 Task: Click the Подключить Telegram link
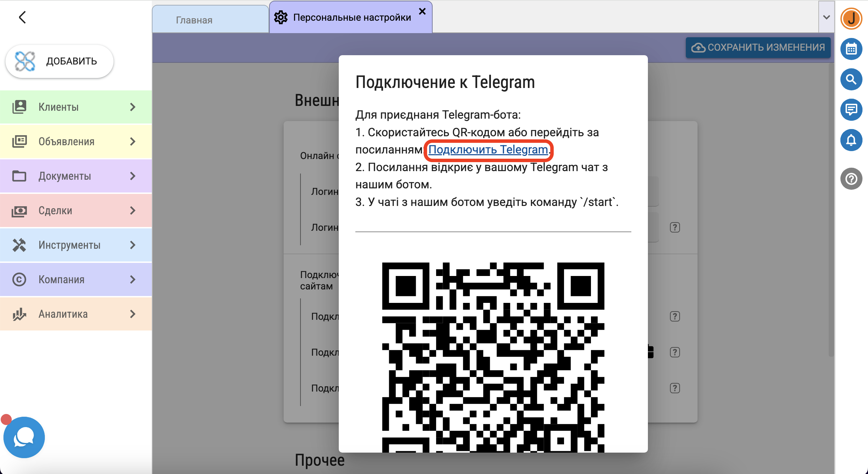point(488,150)
